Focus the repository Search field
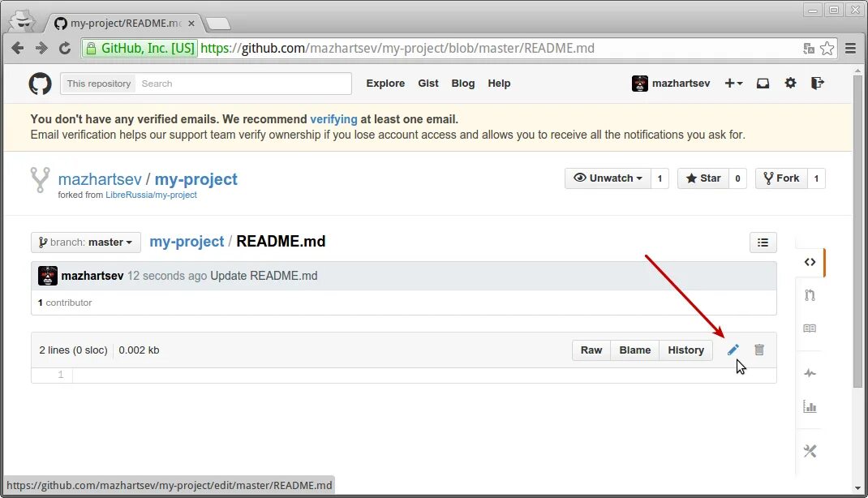Screen dimensions: 868x498 pyautogui.click(x=243, y=84)
